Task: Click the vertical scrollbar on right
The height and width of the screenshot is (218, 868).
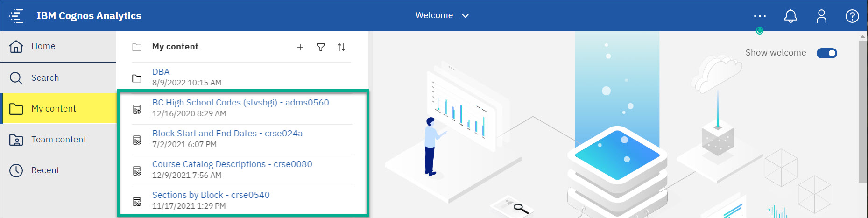Action: tap(863, 112)
